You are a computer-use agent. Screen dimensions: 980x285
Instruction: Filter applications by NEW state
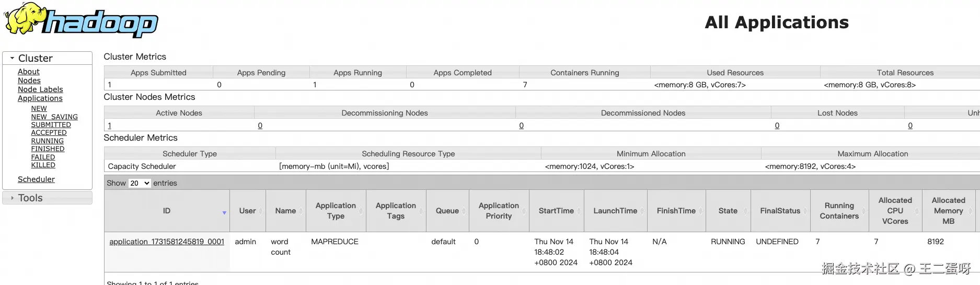(39, 109)
